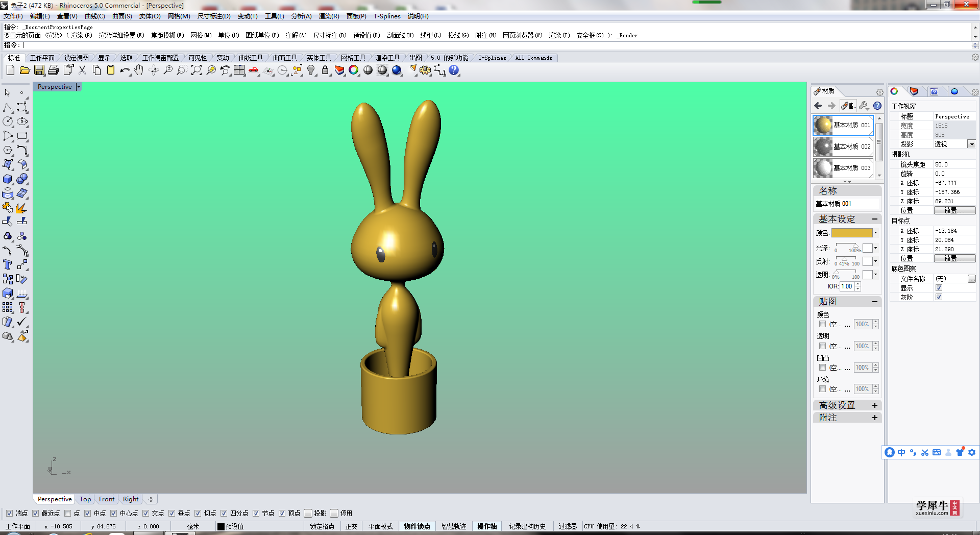Click the color wheel properties icon
980x535 pixels.
pos(354,70)
